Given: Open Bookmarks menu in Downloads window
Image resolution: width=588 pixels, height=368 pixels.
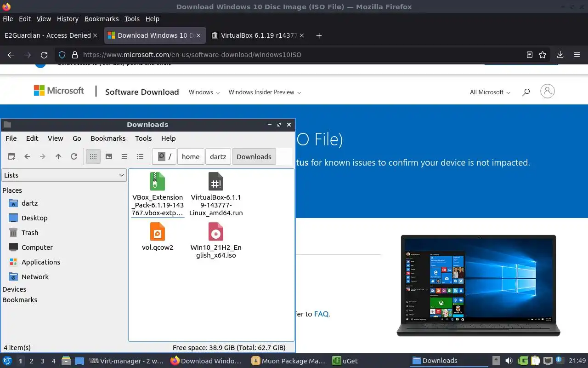Looking at the screenshot, I should coord(108,138).
